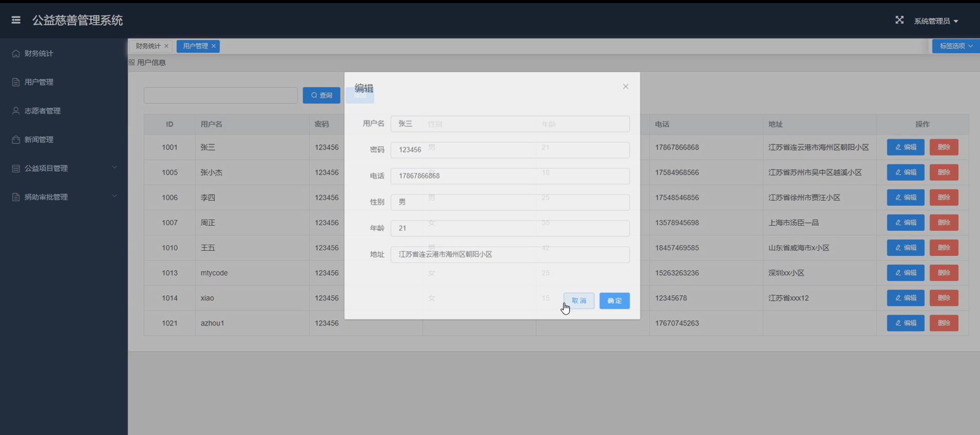Switch to the 财务统计 tab
This screenshot has height=435, width=980.
(148, 46)
